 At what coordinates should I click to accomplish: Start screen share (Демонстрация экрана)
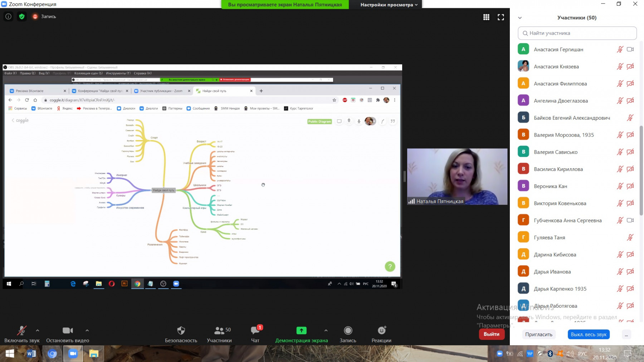[x=301, y=334]
